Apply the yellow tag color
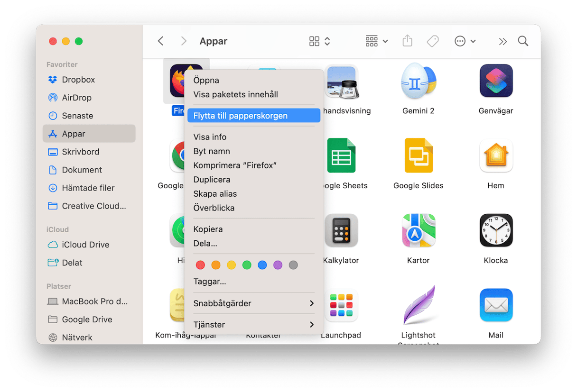This screenshot has width=577, height=392. click(x=231, y=265)
